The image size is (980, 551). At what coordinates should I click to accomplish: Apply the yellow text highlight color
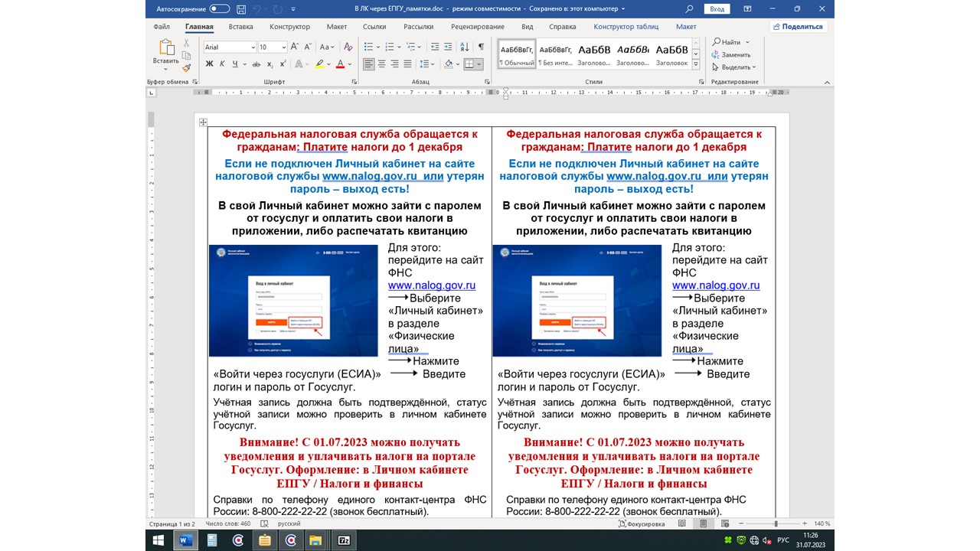click(x=321, y=64)
